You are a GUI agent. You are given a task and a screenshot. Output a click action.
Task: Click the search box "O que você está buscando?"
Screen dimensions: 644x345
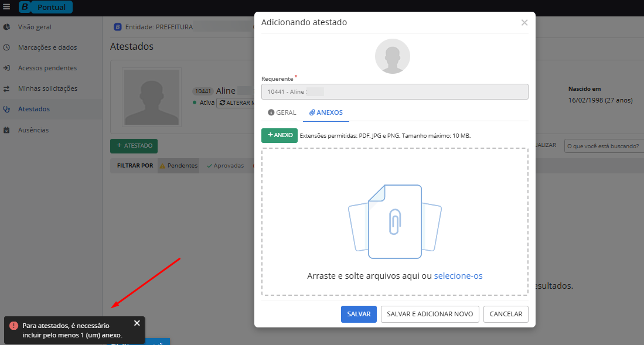[x=604, y=146]
